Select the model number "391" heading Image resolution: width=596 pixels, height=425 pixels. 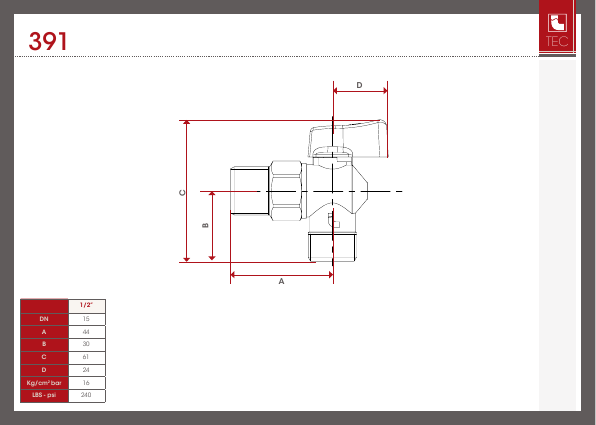click(x=48, y=41)
